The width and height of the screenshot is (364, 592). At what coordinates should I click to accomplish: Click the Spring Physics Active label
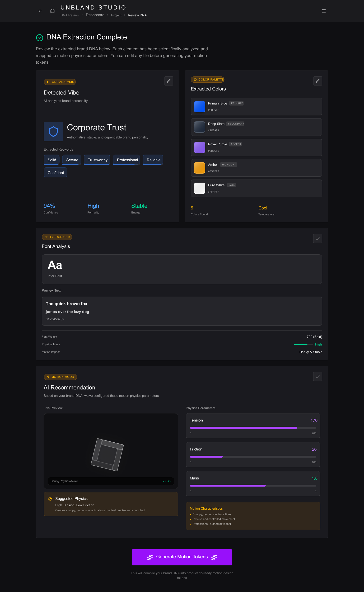click(64, 481)
